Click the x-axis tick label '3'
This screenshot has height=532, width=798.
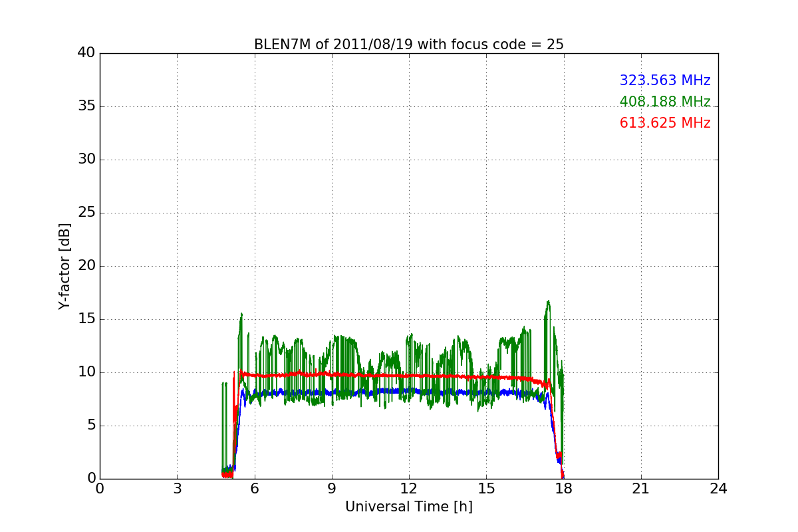tap(177, 489)
